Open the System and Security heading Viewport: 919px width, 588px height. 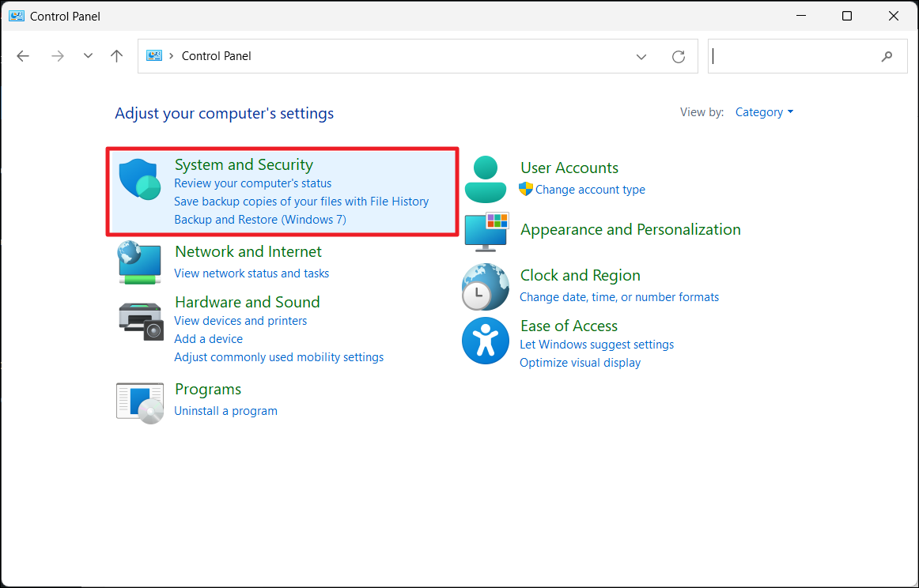click(x=244, y=164)
